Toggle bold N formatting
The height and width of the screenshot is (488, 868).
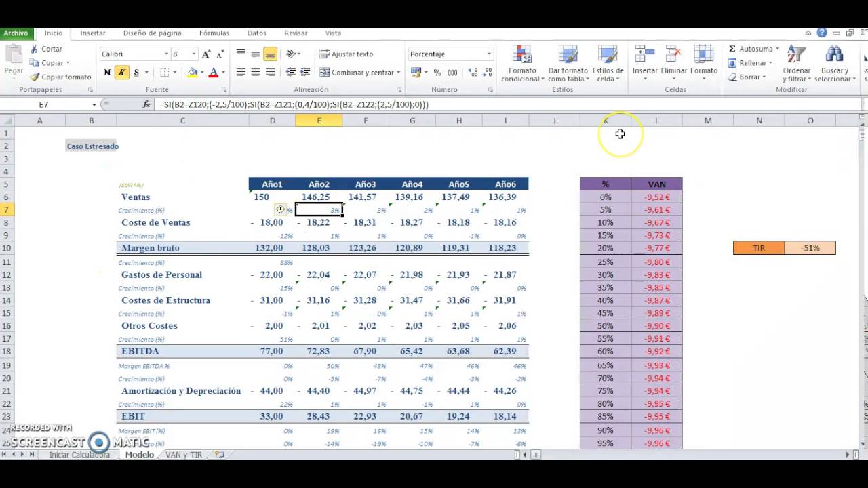pos(107,73)
